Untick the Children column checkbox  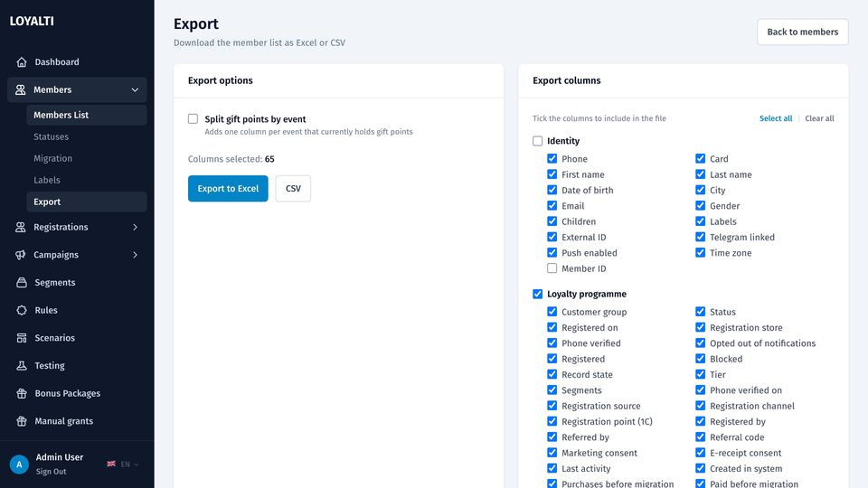point(552,221)
